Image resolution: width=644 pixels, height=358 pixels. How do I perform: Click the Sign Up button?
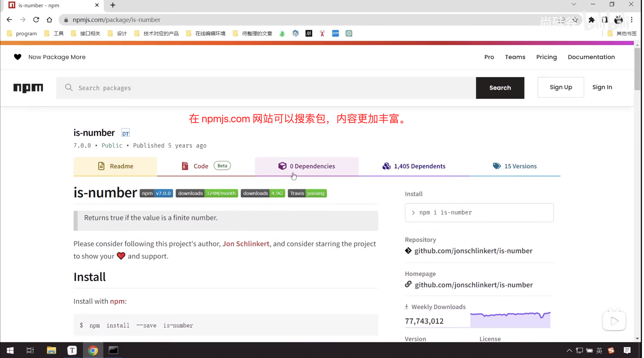pyautogui.click(x=561, y=87)
